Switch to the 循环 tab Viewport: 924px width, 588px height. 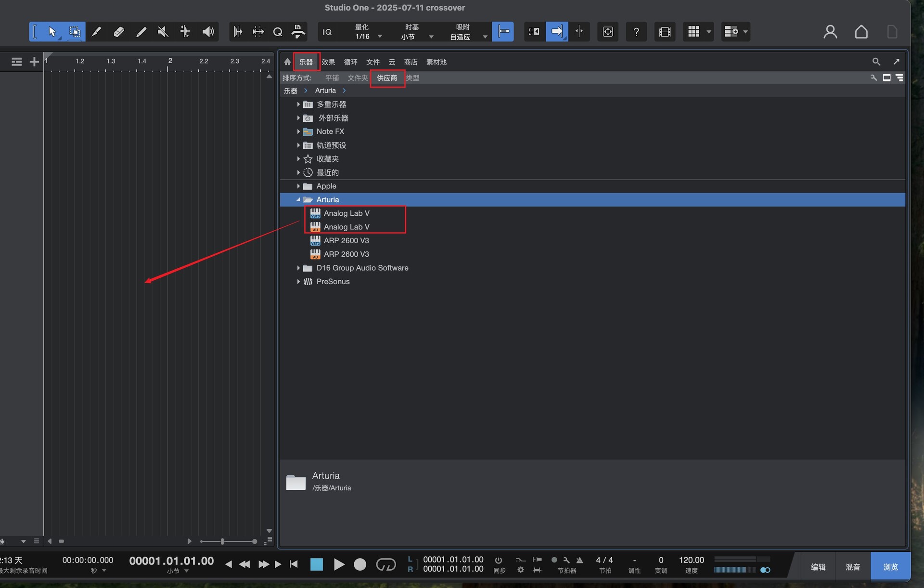point(351,62)
